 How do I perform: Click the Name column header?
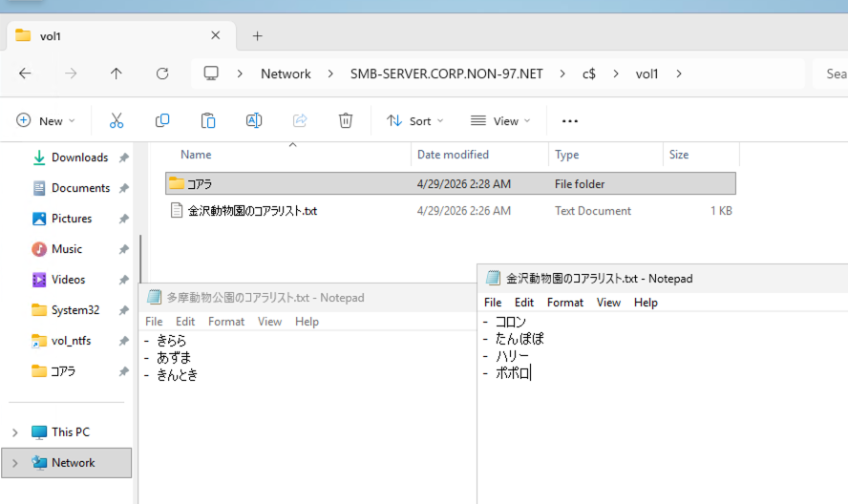pos(196,155)
